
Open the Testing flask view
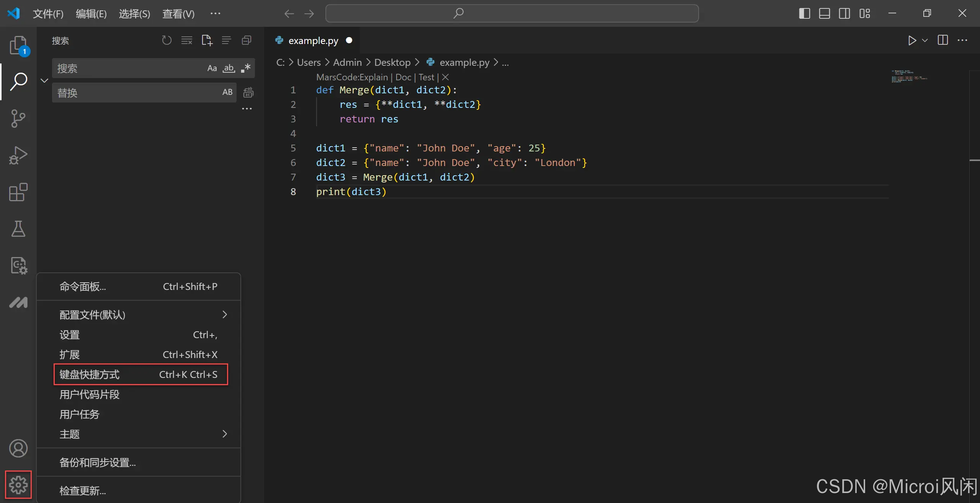tap(18, 228)
